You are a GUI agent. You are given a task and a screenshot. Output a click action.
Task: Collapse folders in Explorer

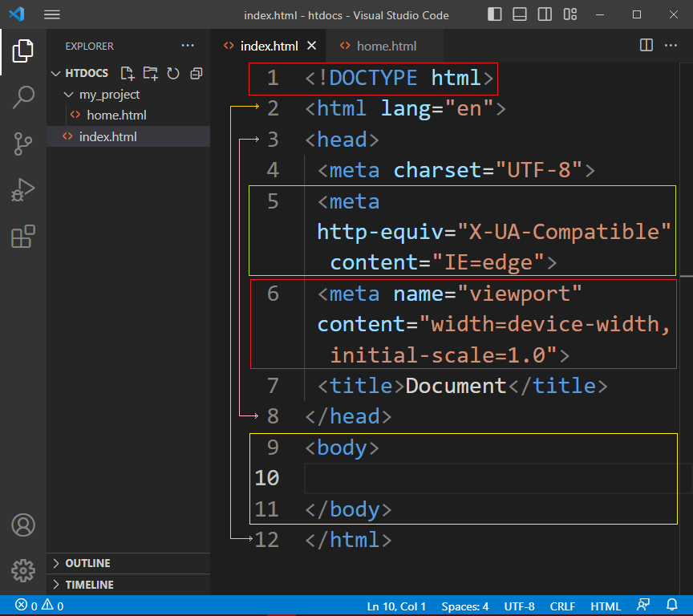[196, 73]
